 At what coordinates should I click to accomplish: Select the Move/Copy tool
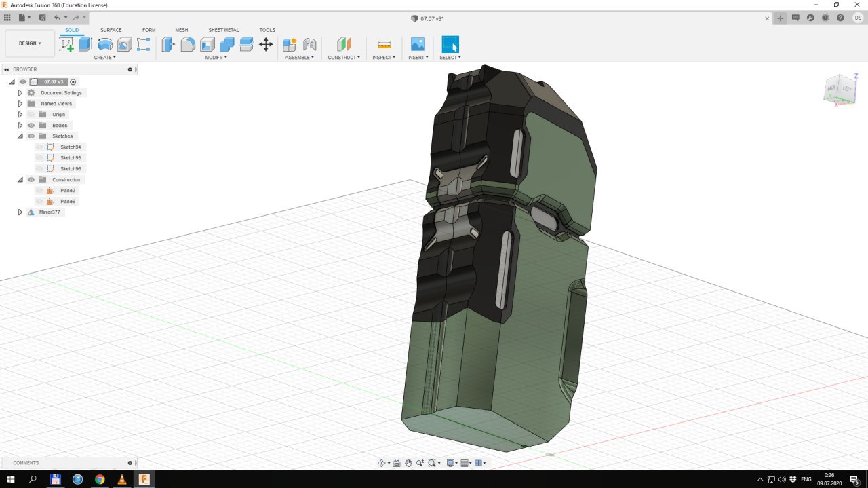(x=266, y=45)
